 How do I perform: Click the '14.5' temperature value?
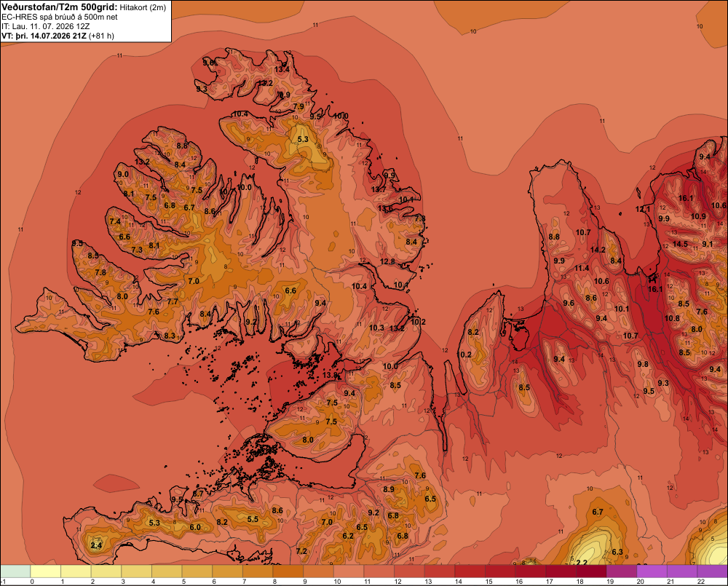tap(680, 245)
